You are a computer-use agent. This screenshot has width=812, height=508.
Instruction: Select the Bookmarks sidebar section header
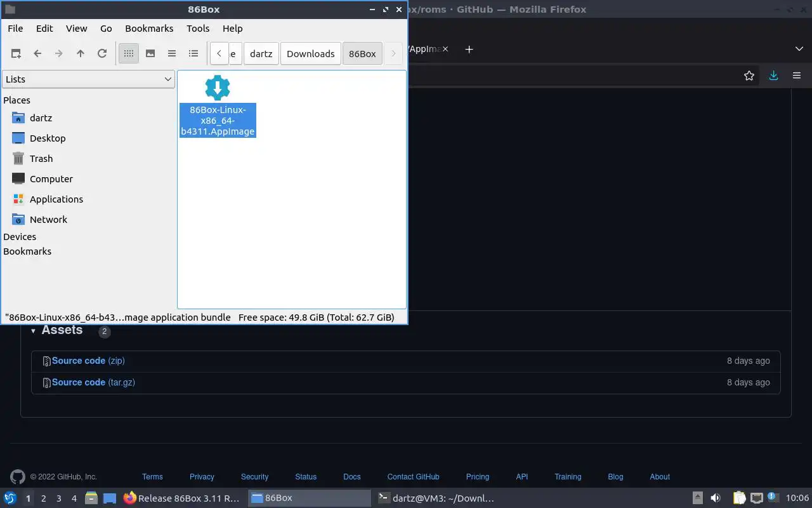[27, 251]
